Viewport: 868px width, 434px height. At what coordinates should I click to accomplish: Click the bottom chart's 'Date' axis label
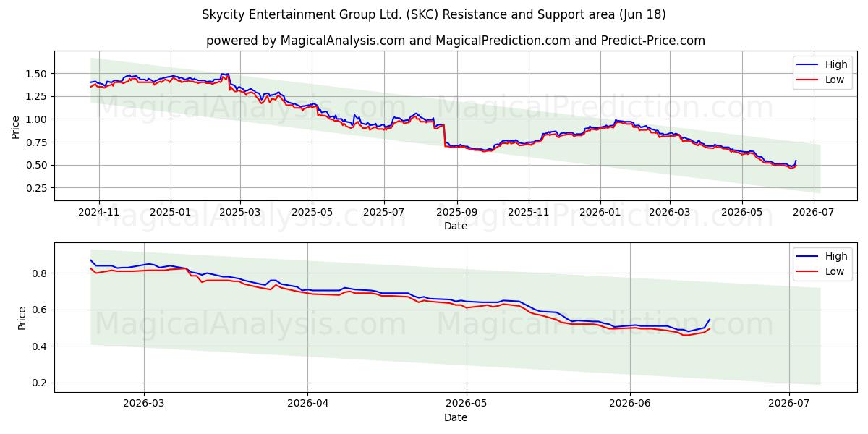point(456,417)
